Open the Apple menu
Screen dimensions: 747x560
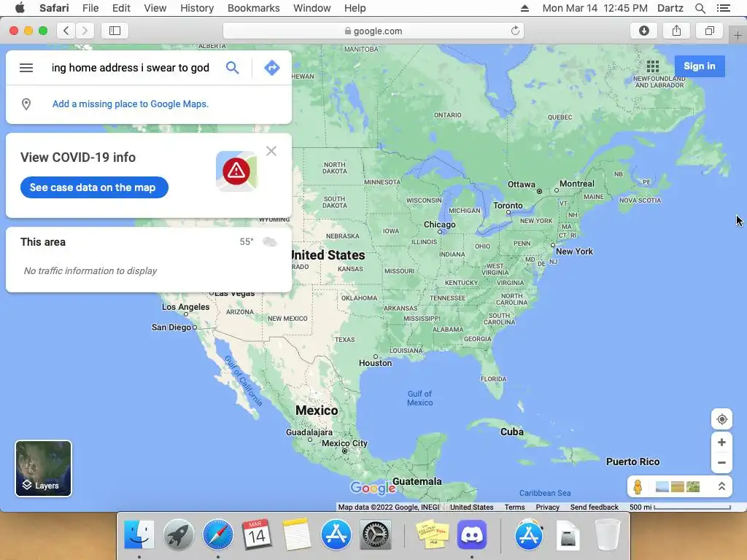[x=20, y=8]
